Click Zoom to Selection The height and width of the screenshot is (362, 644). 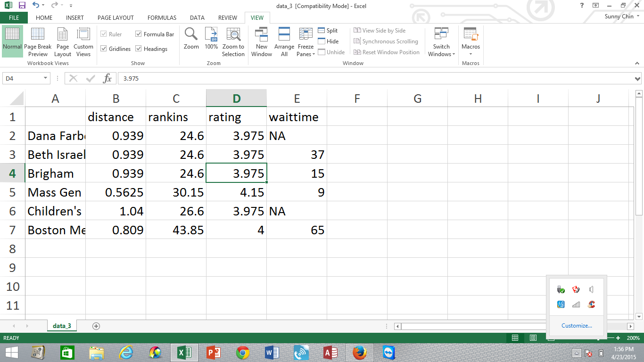coord(233,41)
